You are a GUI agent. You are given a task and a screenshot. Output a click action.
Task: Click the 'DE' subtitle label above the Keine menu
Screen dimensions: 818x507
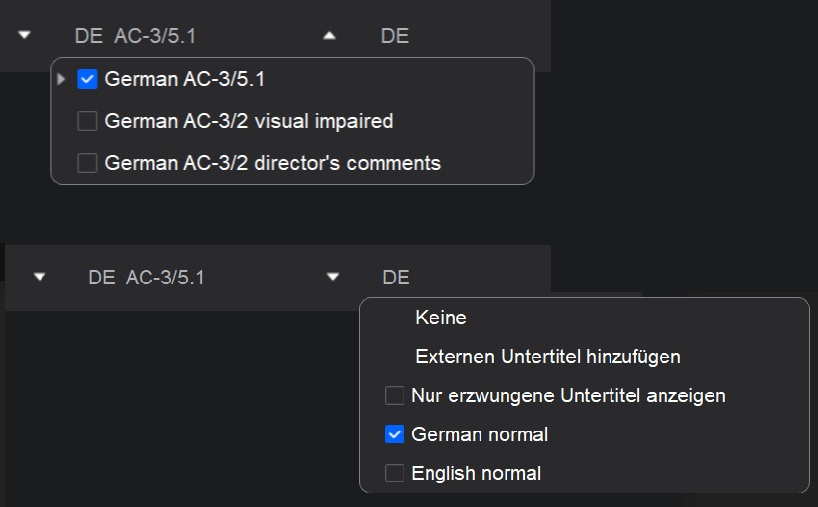pyautogui.click(x=396, y=277)
